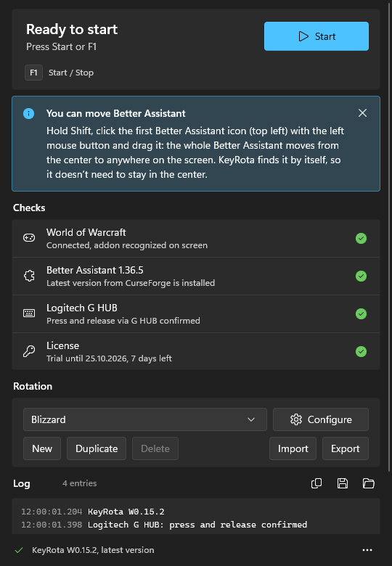
Task: Open the Blizzard rotation dropdown
Action: (x=145, y=419)
